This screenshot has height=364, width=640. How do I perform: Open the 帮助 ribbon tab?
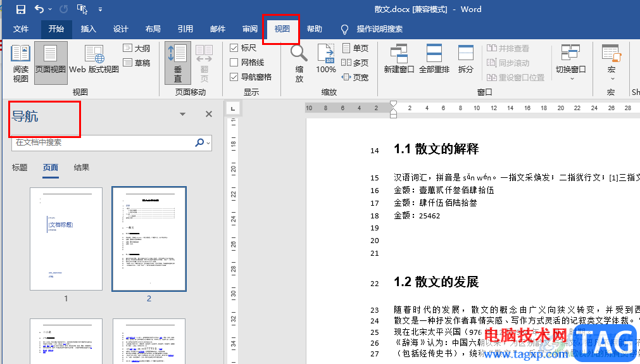click(314, 29)
